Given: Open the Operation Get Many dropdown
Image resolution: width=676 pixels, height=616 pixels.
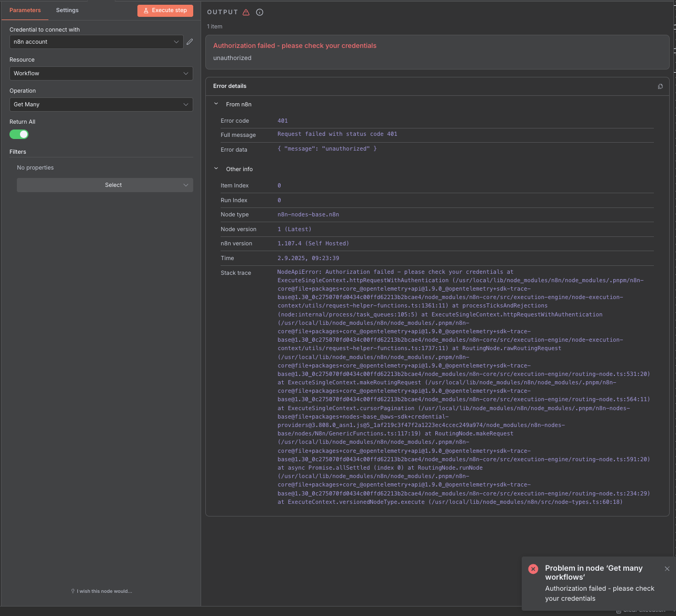Looking at the screenshot, I should (x=101, y=104).
